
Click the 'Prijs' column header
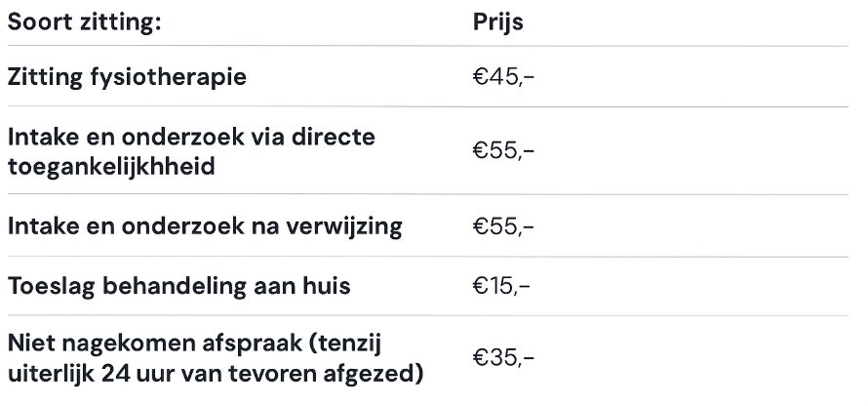click(497, 23)
